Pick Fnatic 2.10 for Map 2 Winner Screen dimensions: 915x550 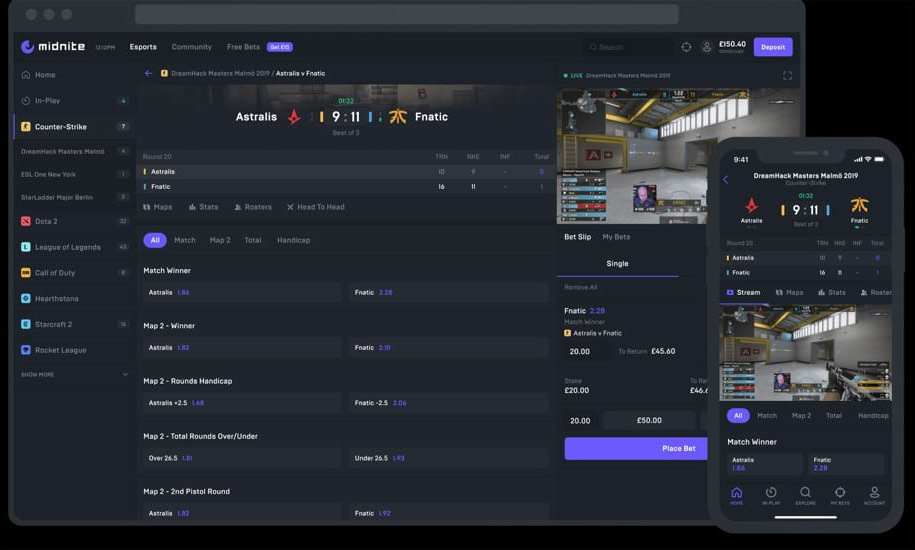click(449, 348)
